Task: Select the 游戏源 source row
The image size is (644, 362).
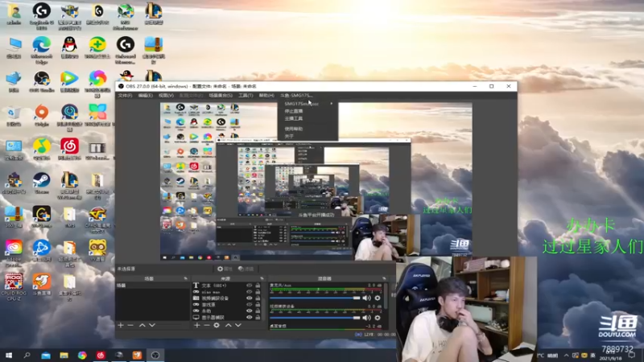Action: pyautogui.click(x=228, y=305)
